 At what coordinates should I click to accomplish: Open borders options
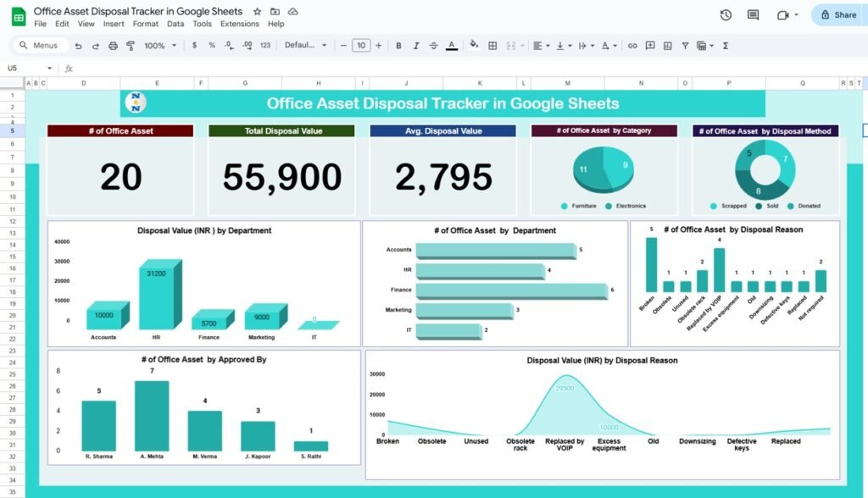coord(492,46)
